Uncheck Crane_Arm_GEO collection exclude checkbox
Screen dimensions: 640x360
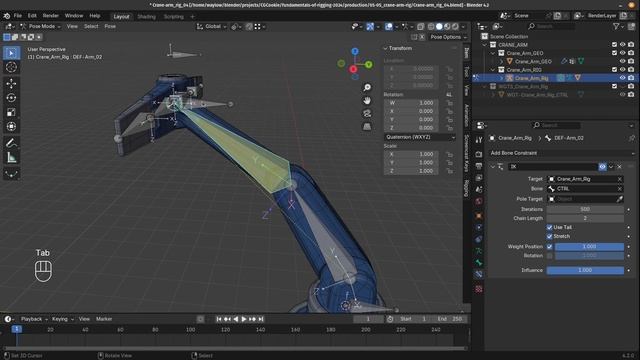[614, 53]
